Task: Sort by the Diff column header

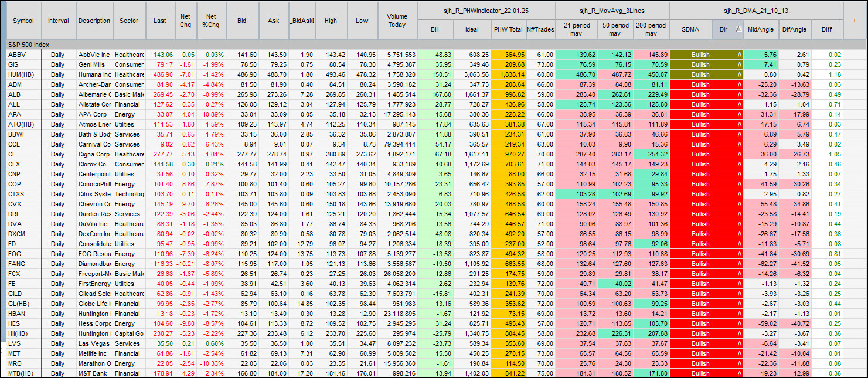Action: click(x=827, y=29)
